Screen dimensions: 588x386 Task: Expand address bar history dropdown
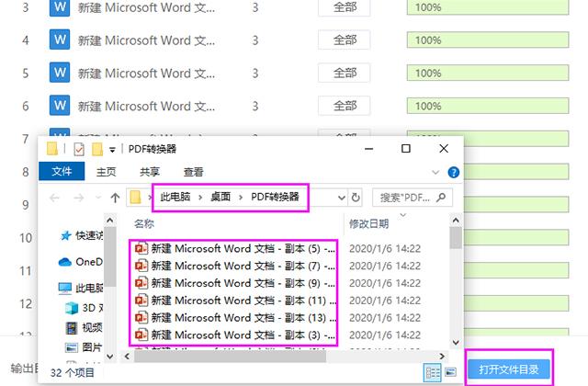341,198
